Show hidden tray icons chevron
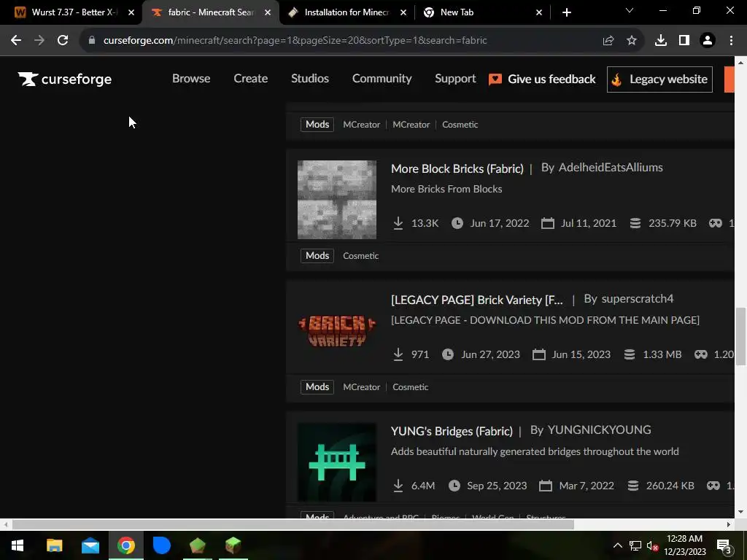The image size is (747, 560). (x=617, y=545)
